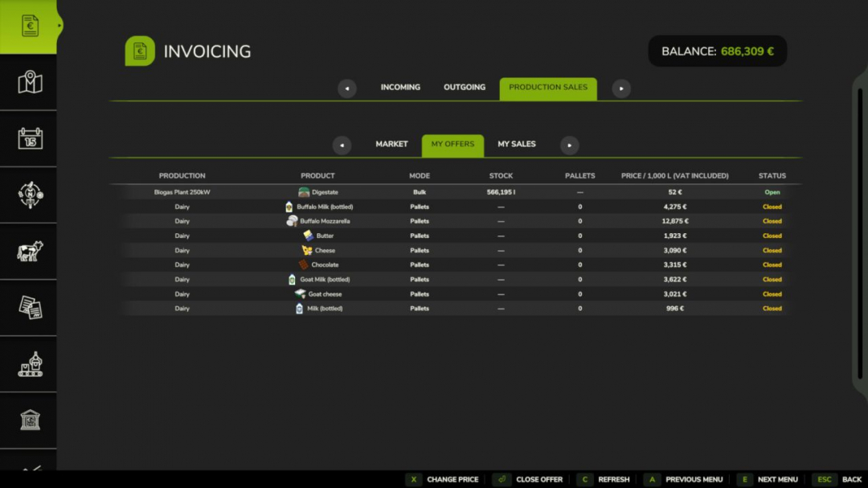Viewport: 868px width, 488px height.
Task: Click the Balance 686,309 € display
Action: (718, 51)
